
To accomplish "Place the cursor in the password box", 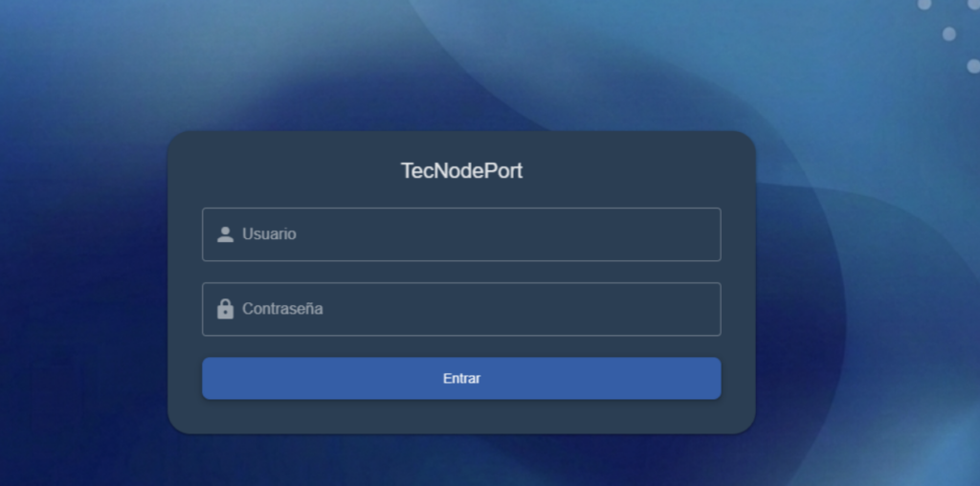I will click(479, 309).
